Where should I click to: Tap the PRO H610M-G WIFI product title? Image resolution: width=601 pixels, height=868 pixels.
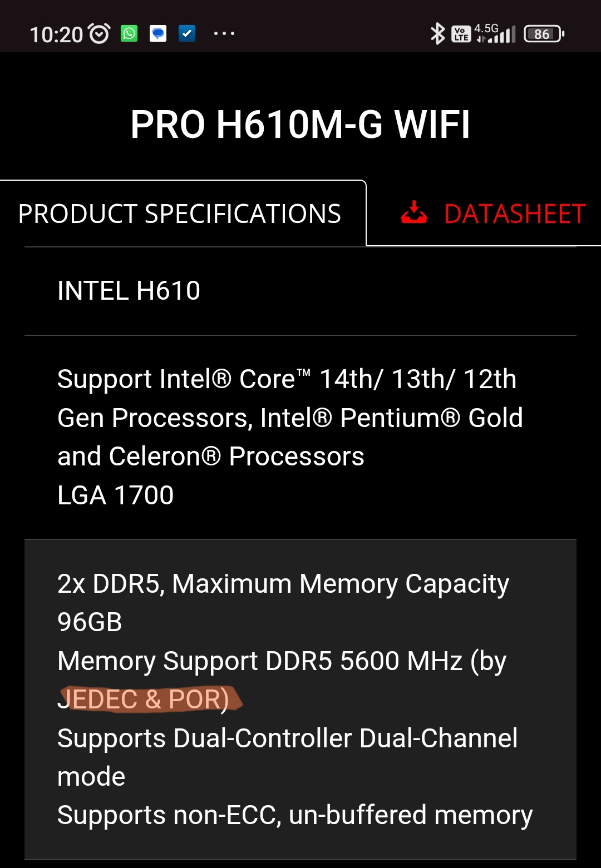(x=300, y=124)
